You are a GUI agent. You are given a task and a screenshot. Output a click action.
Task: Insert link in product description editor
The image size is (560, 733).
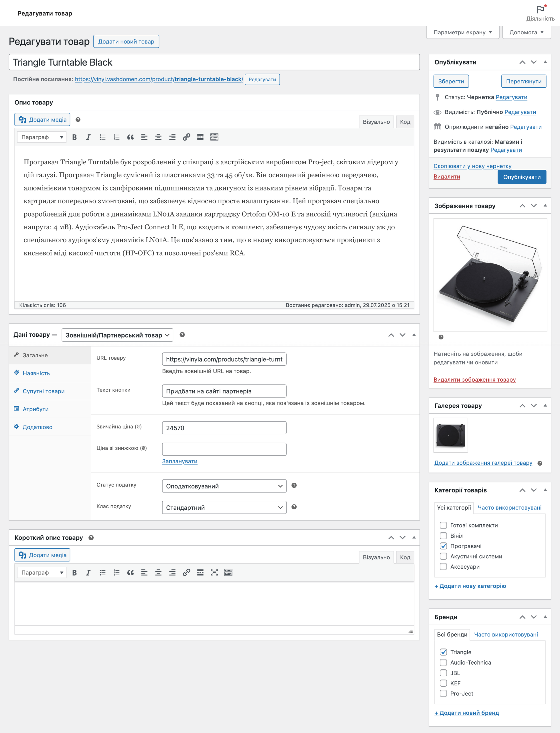186,137
